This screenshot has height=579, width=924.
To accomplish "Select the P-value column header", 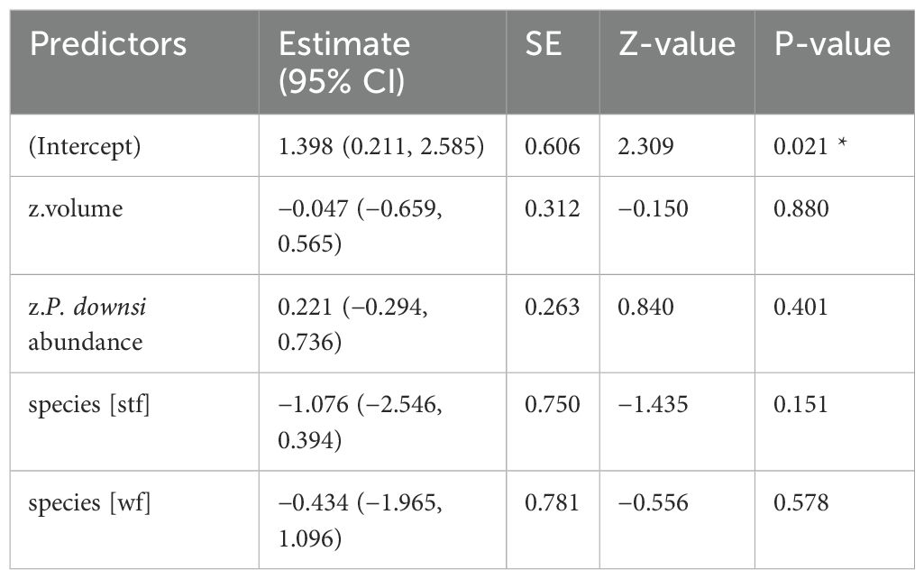I will point(832,44).
